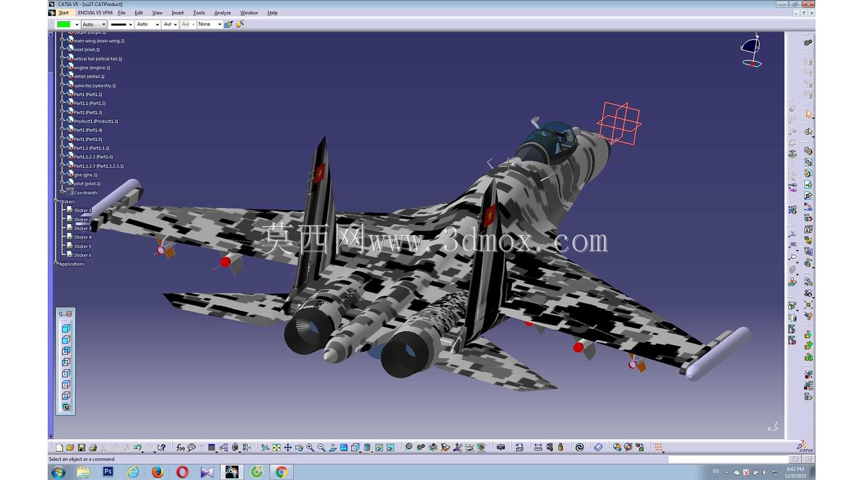
Task: Select the Rotate view tool
Action: [299, 447]
